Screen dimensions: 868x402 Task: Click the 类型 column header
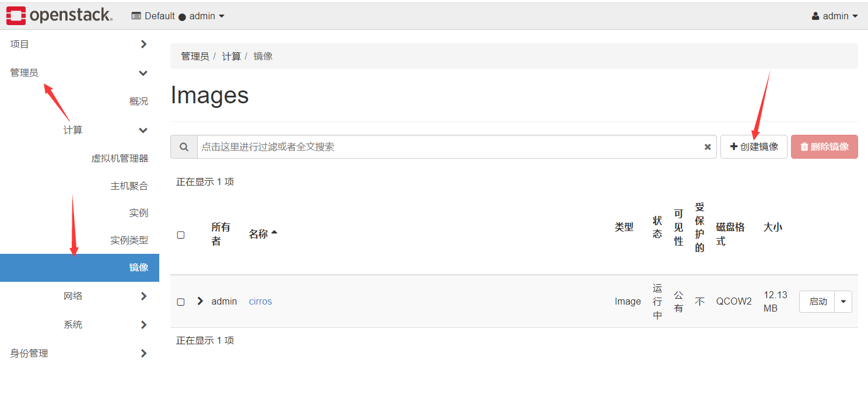624,227
